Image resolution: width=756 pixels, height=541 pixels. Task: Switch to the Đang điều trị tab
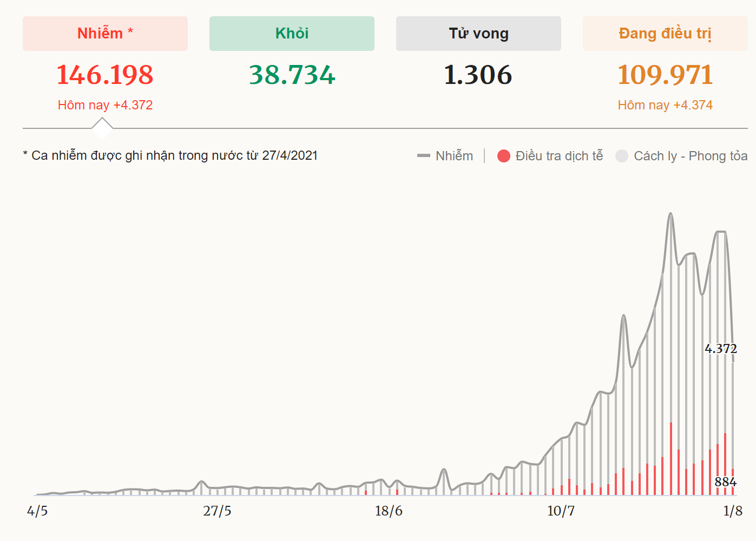[x=665, y=34]
